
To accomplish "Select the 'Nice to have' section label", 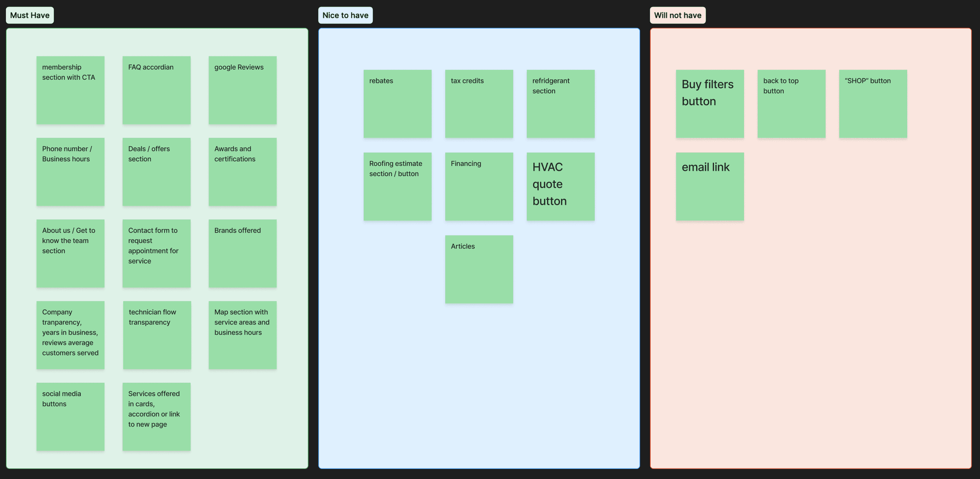I will (345, 15).
